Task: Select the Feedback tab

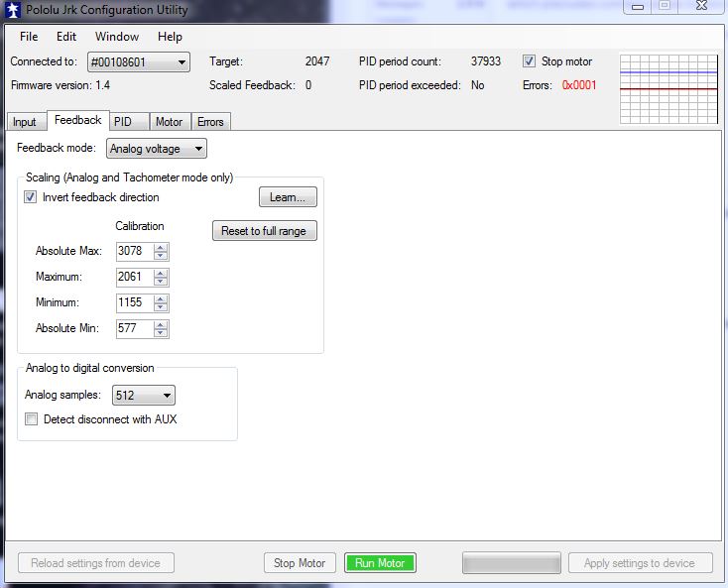Action: point(78,120)
